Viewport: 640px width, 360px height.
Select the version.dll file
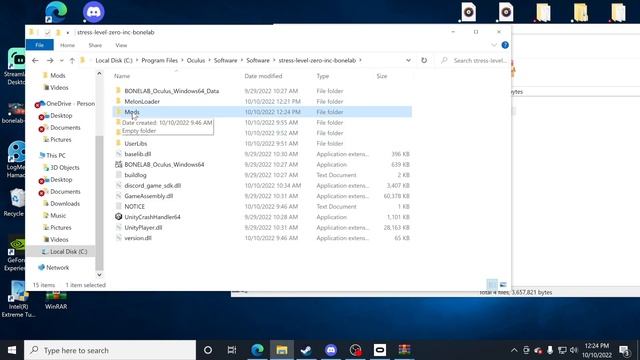pos(138,238)
